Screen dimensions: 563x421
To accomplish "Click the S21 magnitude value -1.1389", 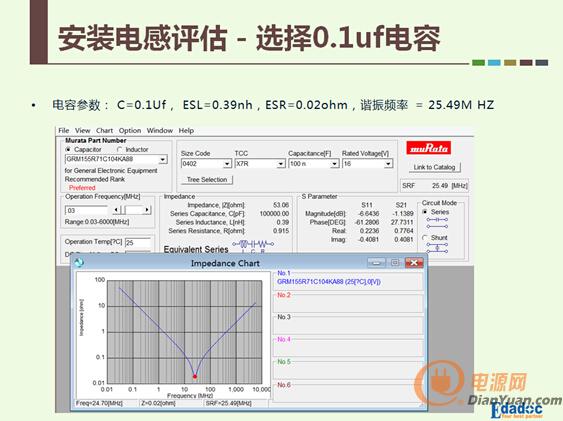I will [403, 214].
